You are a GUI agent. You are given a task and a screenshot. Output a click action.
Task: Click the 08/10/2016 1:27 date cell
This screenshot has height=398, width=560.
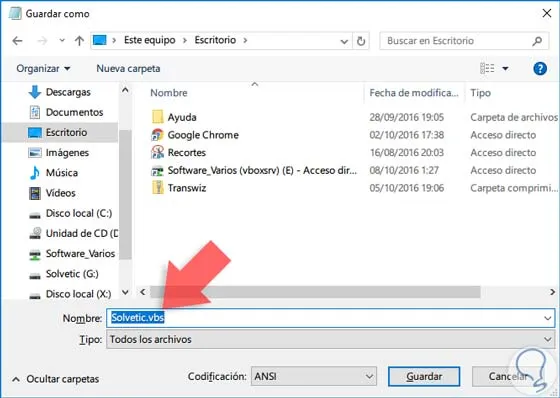pos(404,170)
